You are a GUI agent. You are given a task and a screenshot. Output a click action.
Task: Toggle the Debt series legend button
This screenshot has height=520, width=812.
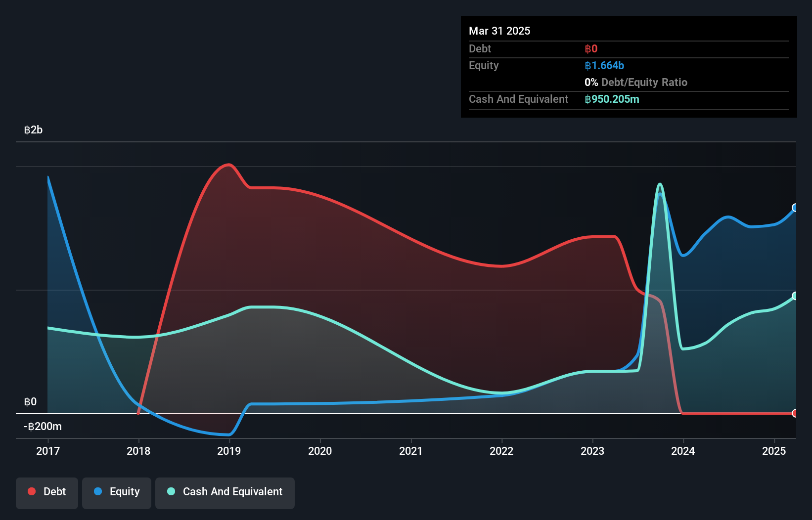click(x=47, y=493)
